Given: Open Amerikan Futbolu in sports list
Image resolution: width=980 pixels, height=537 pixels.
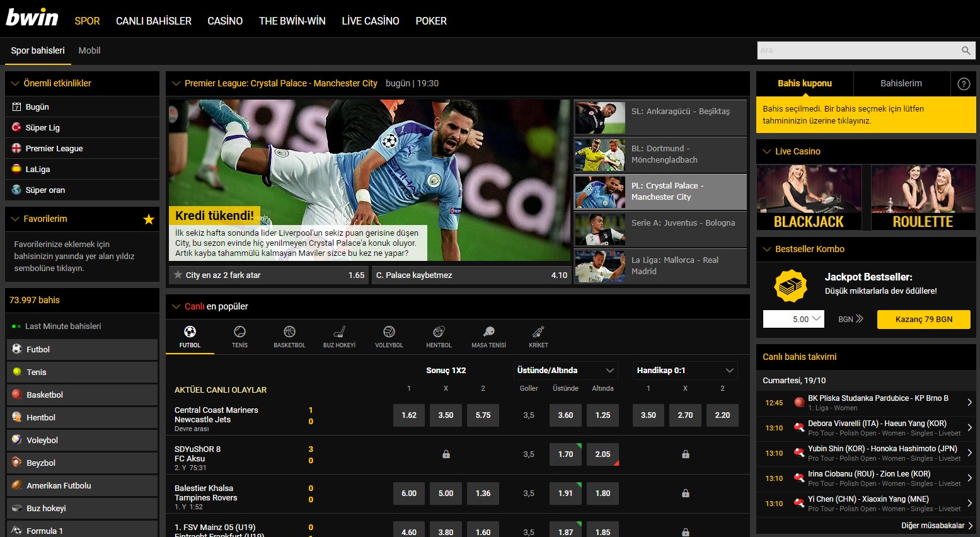Looking at the screenshot, I should (x=82, y=485).
